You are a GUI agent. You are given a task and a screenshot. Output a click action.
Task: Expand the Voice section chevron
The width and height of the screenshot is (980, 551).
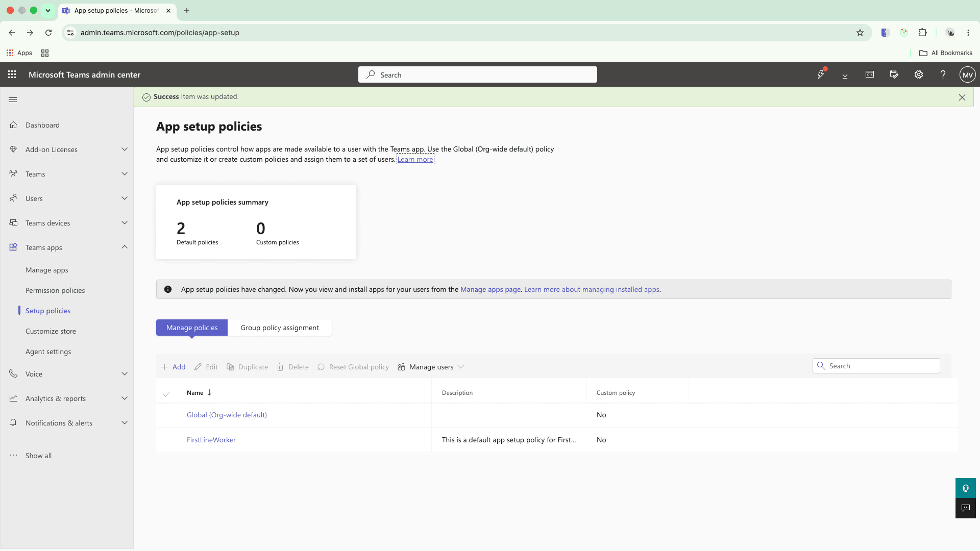pyautogui.click(x=125, y=374)
